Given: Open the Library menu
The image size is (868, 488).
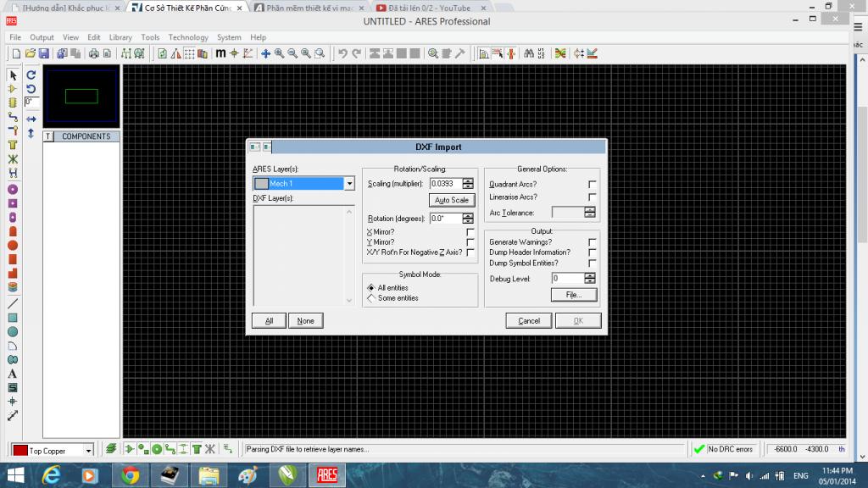Looking at the screenshot, I should [x=120, y=37].
